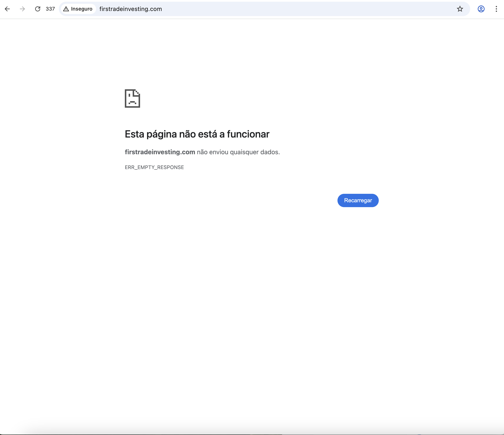This screenshot has width=504, height=435.
Task: Bookmark this page with the star
Action: click(460, 9)
